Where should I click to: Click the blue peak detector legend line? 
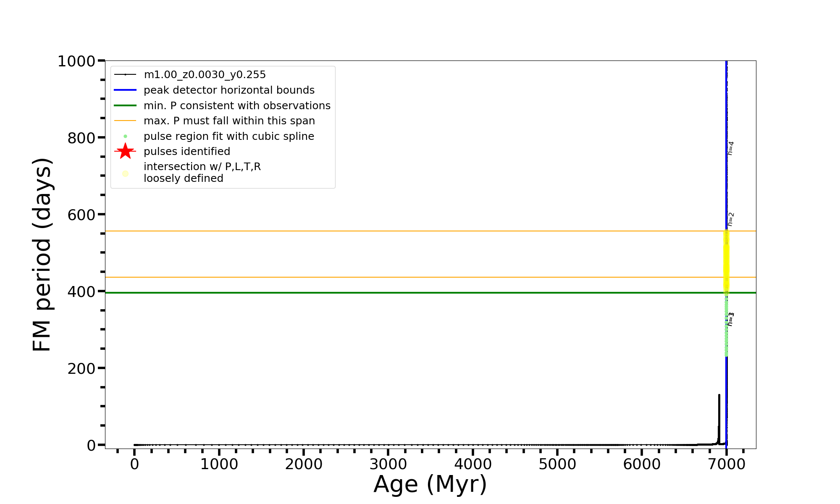tap(125, 90)
